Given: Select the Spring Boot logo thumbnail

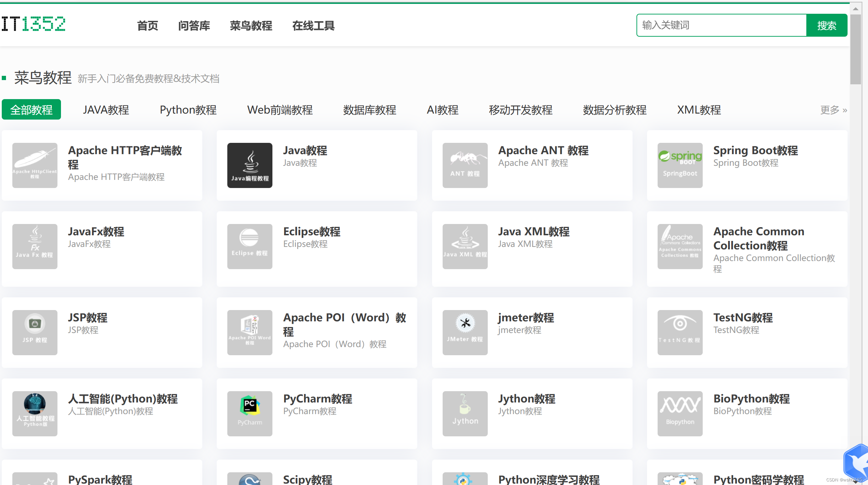Looking at the screenshot, I should coord(680,165).
